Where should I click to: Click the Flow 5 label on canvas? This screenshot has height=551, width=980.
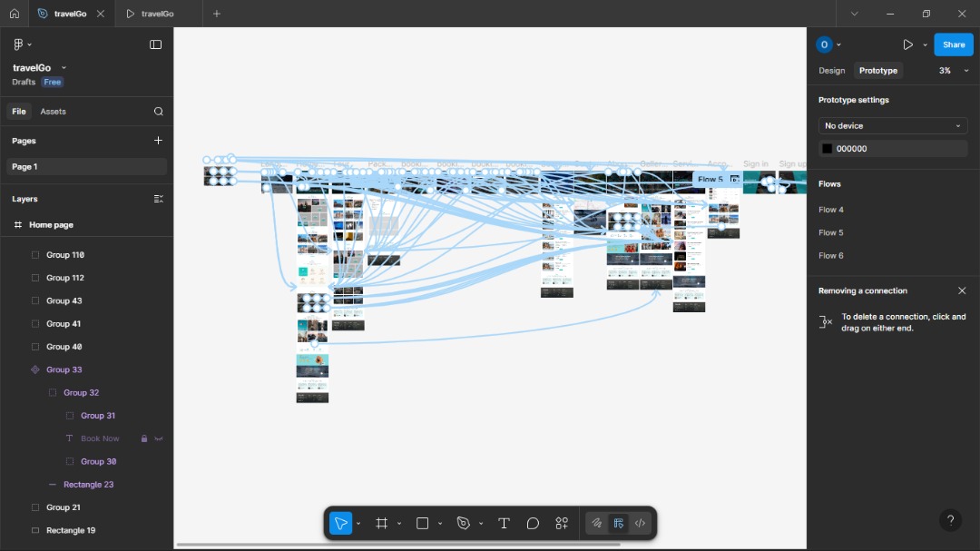(x=710, y=180)
